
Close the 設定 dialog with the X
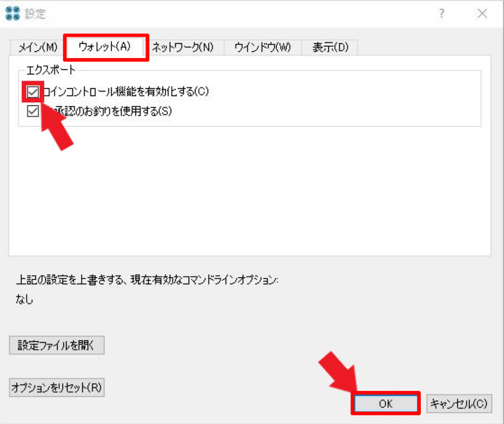pyautogui.click(x=482, y=14)
